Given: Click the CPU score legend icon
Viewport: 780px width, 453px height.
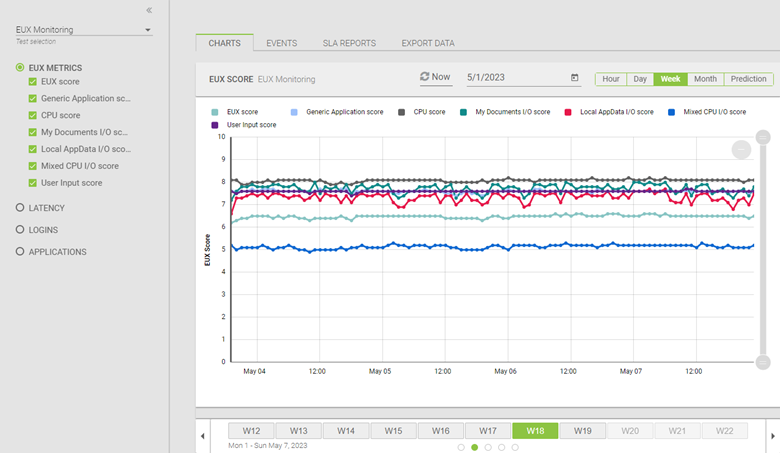Looking at the screenshot, I should tap(402, 112).
